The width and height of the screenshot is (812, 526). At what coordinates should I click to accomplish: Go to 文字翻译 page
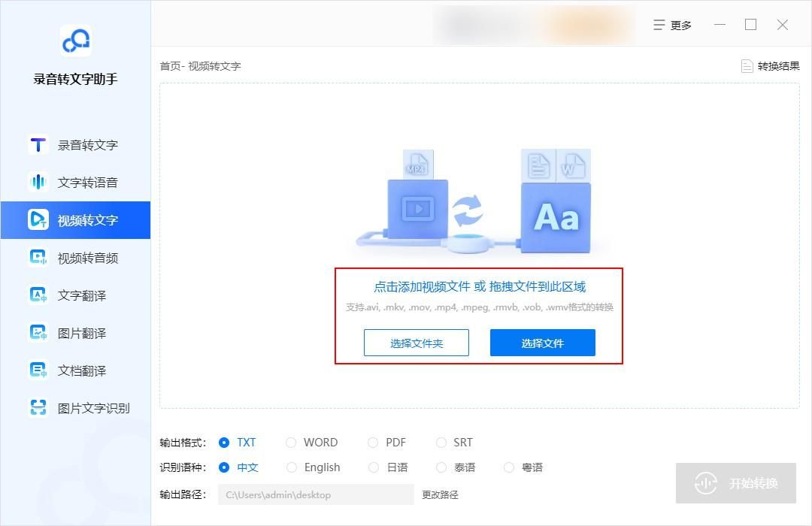point(76,295)
